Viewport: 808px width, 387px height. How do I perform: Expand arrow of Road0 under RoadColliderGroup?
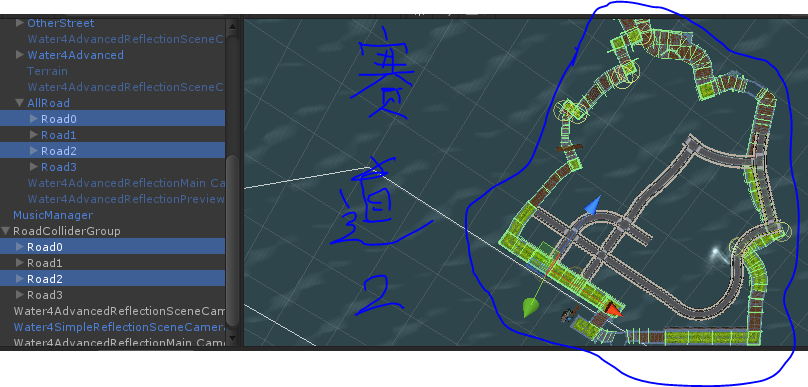pos(20,246)
